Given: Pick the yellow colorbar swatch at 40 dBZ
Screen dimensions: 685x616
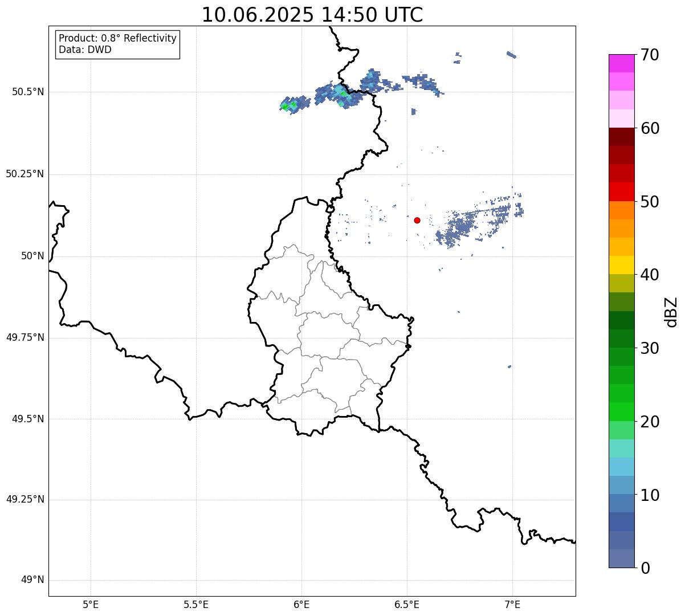Looking at the screenshot, I should coord(622,266).
